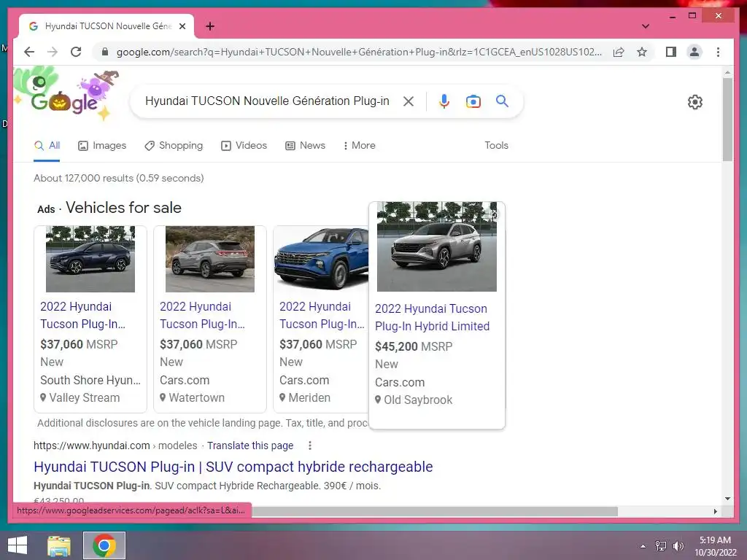Open the Valley Stream Tucson Plug-In ad title

pos(83,315)
